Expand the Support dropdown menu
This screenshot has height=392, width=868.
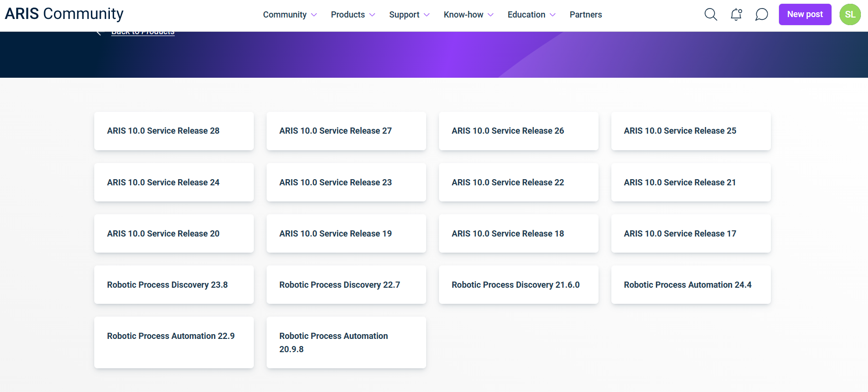409,15
